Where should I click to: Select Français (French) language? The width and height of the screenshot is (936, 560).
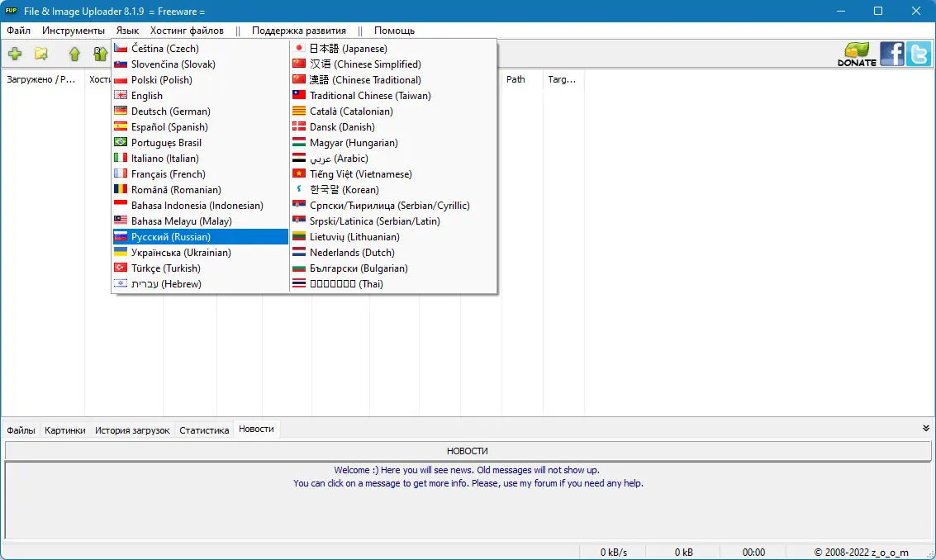pos(201,174)
